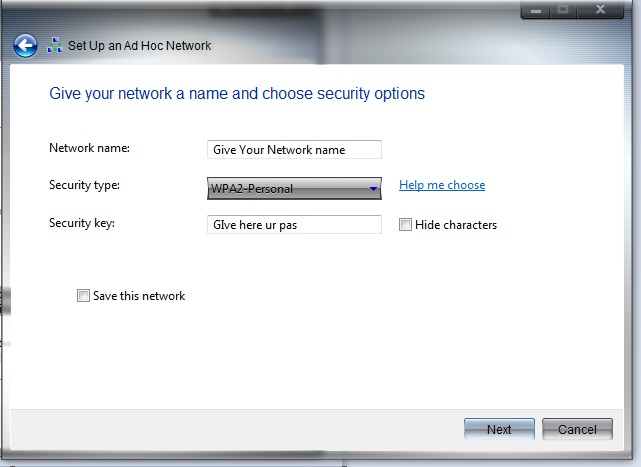Click the 'Security key:' label
The height and width of the screenshot is (467, 641).
pyautogui.click(x=82, y=223)
